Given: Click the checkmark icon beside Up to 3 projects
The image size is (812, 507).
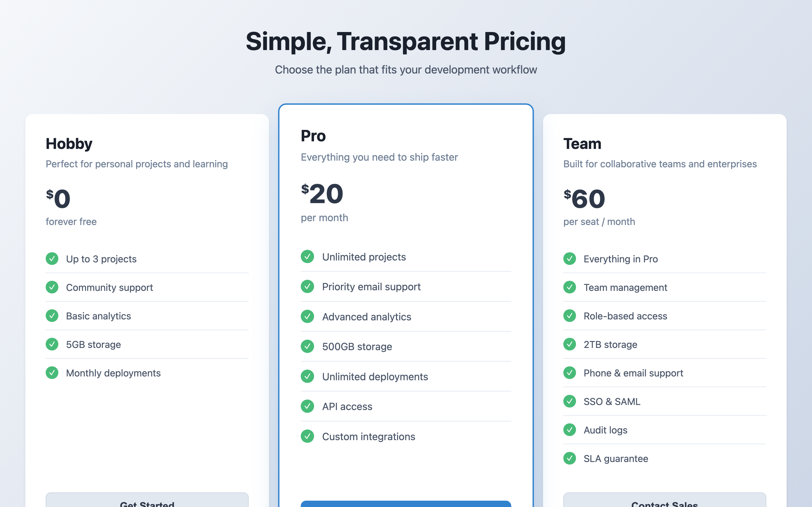Looking at the screenshot, I should [52, 259].
